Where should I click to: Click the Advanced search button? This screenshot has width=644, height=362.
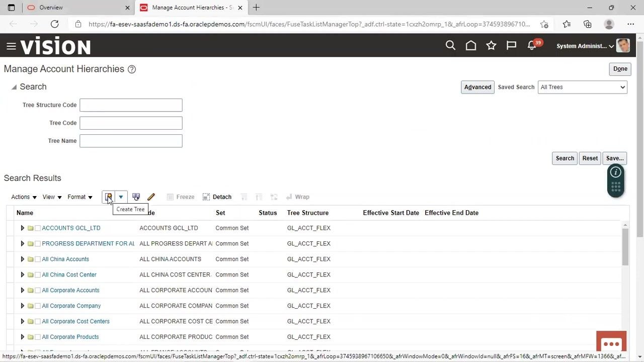point(477,87)
